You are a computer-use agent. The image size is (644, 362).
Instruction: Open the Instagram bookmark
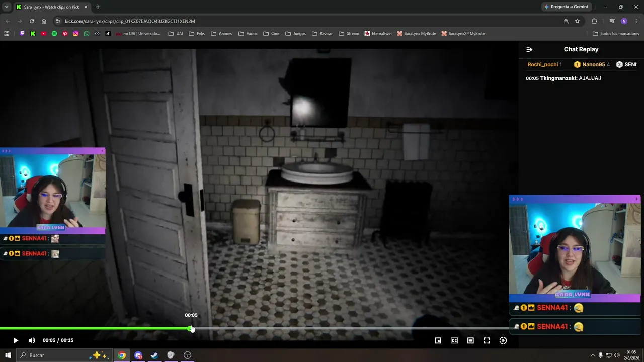[76, 34]
